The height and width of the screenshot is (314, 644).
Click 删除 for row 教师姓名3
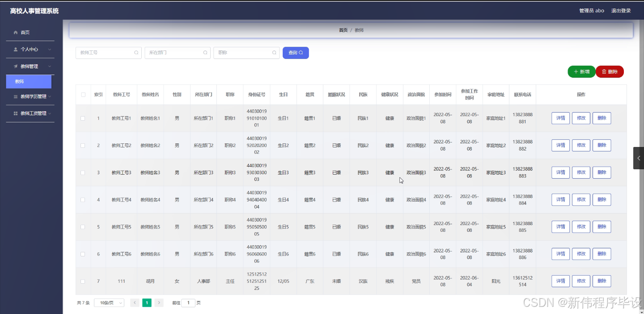coord(602,173)
